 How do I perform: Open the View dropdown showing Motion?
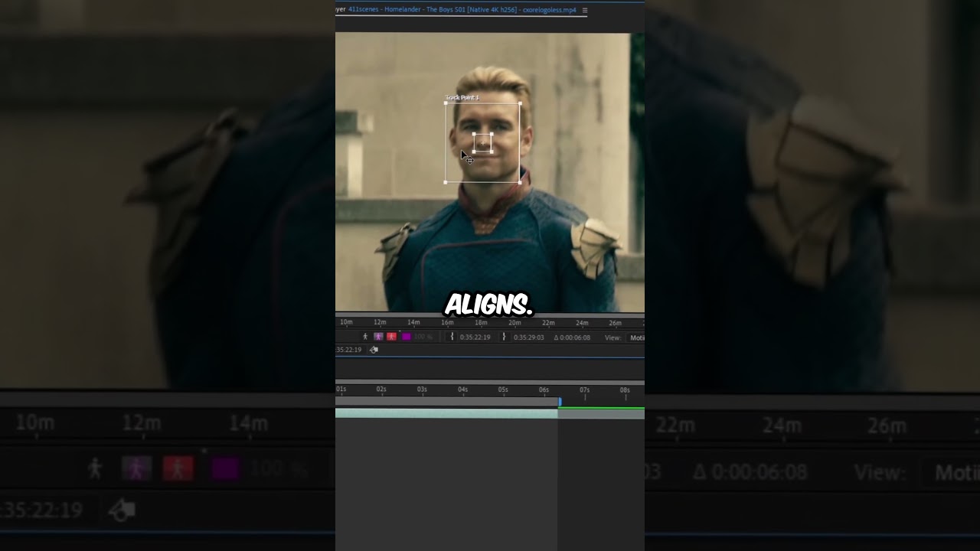pos(636,337)
